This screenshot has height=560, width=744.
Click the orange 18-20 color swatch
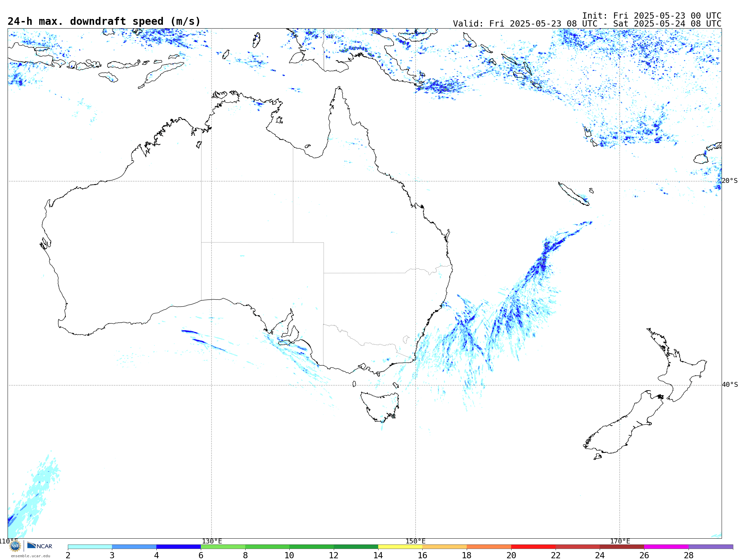pos(489,547)
